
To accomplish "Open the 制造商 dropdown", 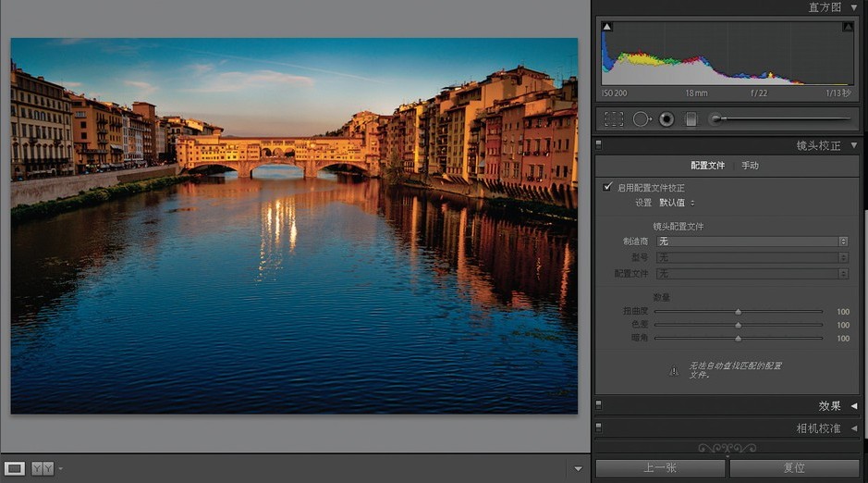I will point(752,241).
